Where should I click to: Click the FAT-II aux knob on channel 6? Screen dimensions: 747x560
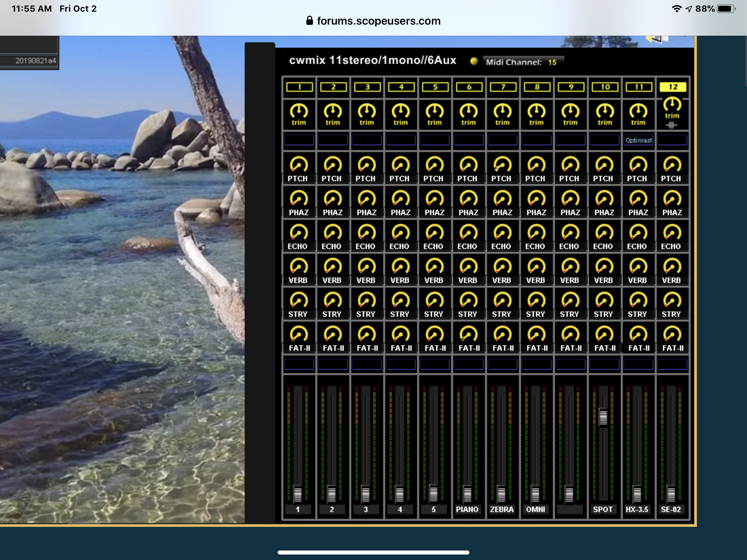pos(468,334)
